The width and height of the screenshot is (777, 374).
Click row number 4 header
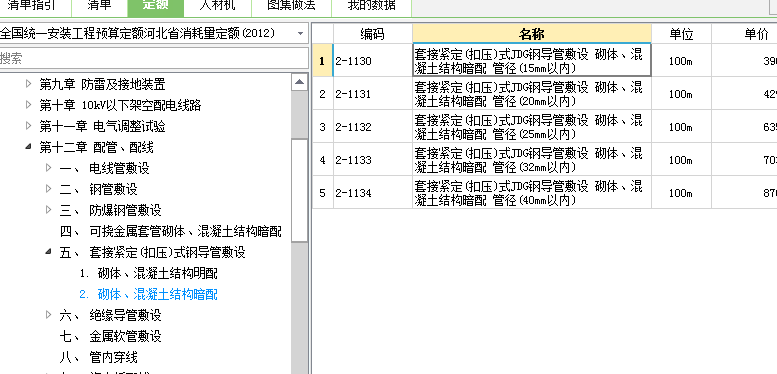(323, 159)
